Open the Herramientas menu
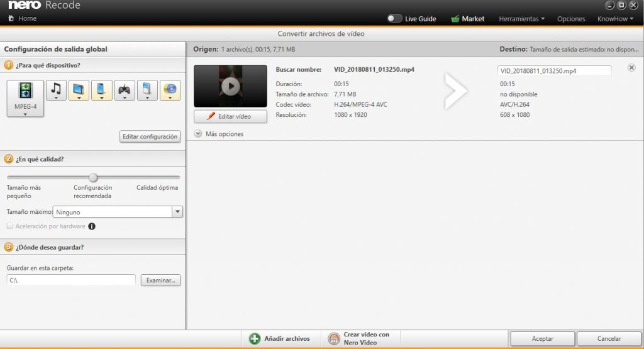The width and height of the screenshot is (644, 349). pyautogui.click(x=521, y=19)
